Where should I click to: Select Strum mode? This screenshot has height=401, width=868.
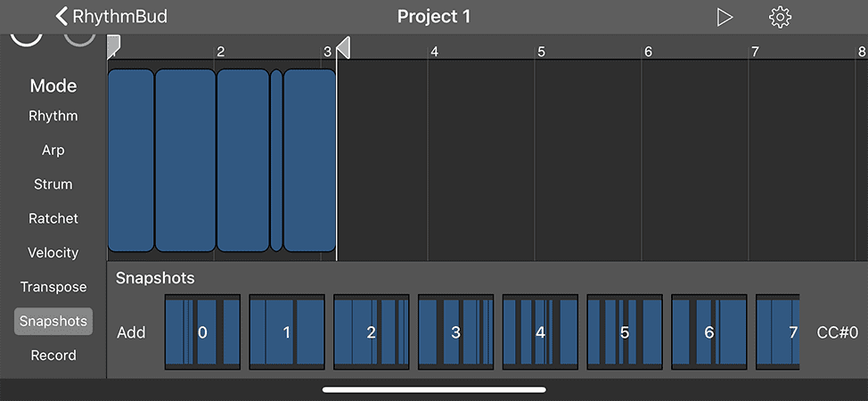point(53,184)
